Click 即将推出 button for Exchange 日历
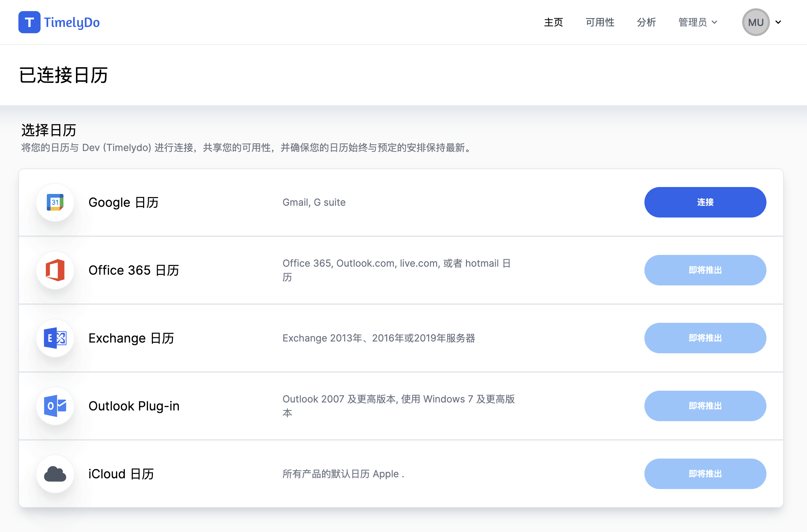 (x=705, y=338)
